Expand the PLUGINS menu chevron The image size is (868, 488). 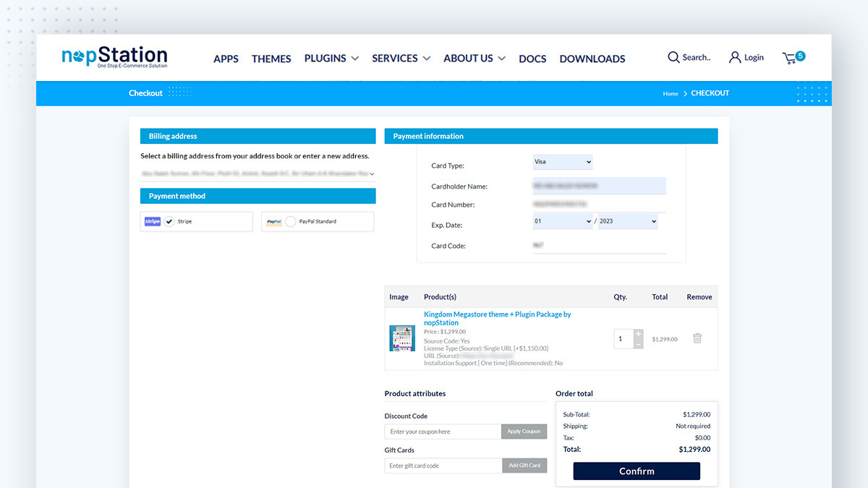click(354, 59)
